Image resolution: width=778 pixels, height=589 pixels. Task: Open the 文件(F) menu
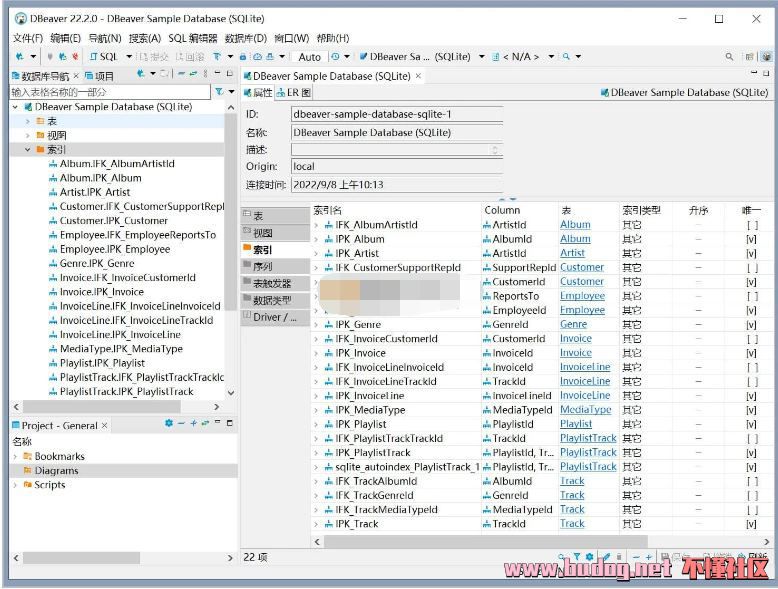point(28,38)
